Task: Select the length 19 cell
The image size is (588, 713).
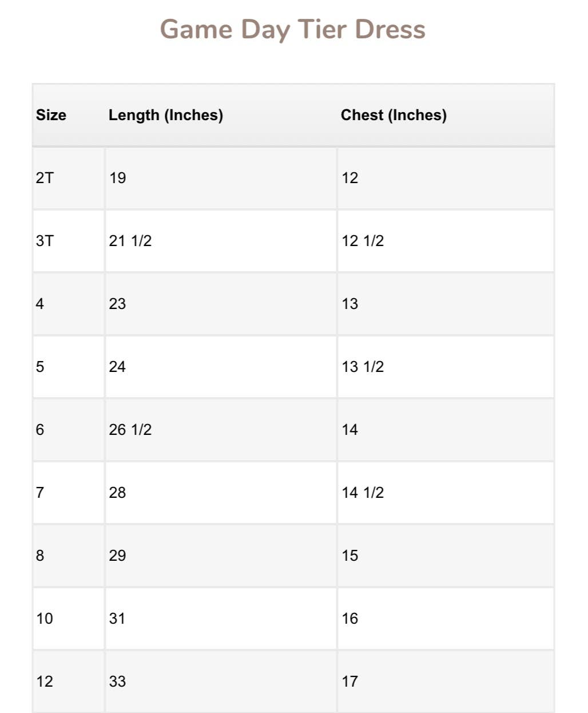Action: (118, 178)
